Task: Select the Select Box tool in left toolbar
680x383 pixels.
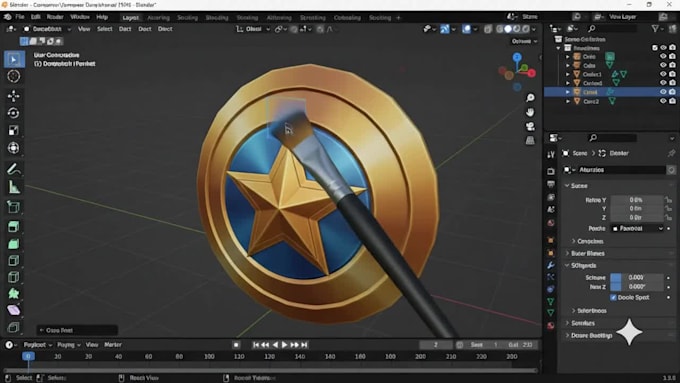Action: (13, 59)
